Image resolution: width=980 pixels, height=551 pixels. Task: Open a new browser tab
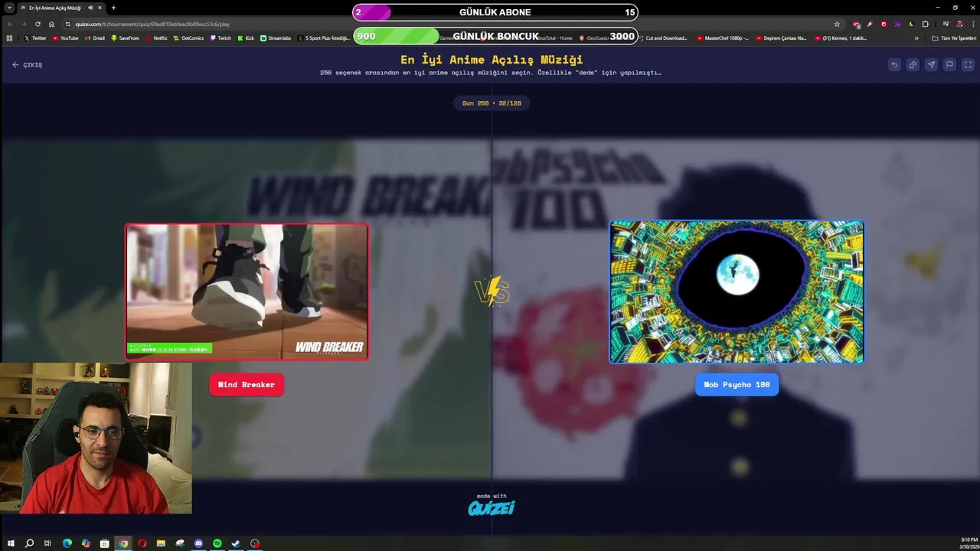[x=113, y=8]
